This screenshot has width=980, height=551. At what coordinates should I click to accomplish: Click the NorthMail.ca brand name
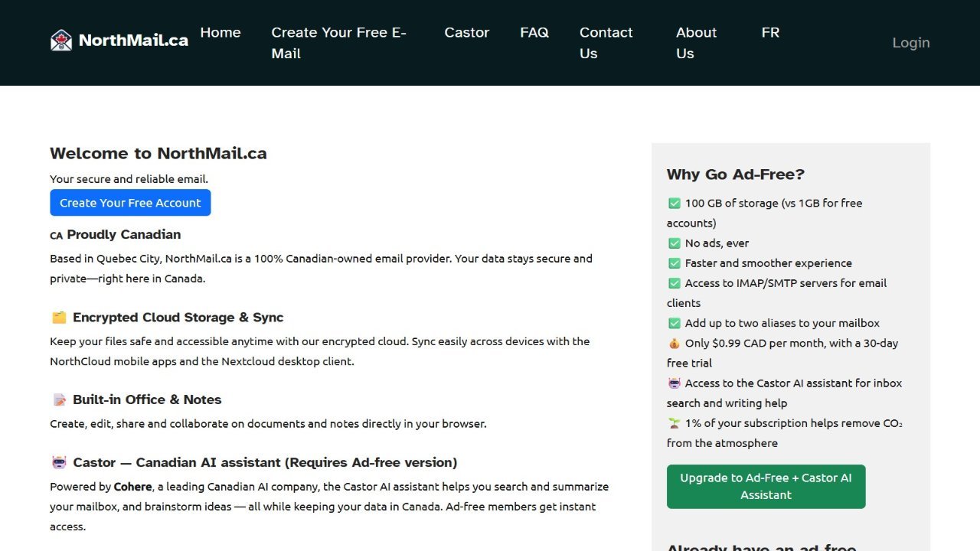coord(133,41)
